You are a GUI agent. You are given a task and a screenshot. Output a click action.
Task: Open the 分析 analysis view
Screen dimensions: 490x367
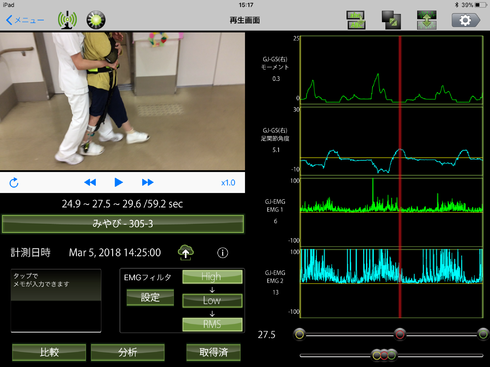click(128, 352)
